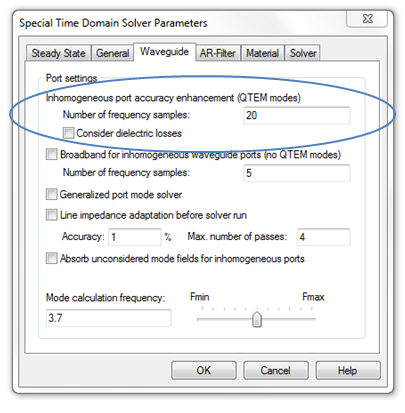Click the Fmin–Fmax frequency slider handle
This screenshot has width=405, height=413.
coord(257,319)
